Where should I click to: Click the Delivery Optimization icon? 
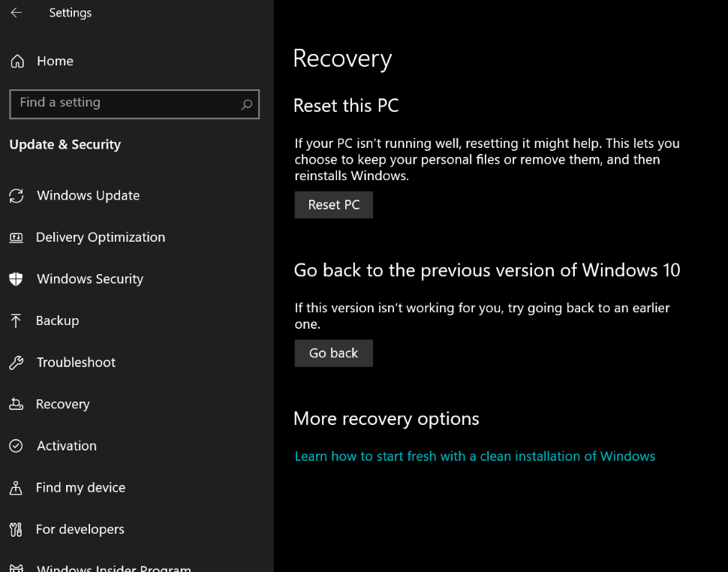[x=17, y=238]
